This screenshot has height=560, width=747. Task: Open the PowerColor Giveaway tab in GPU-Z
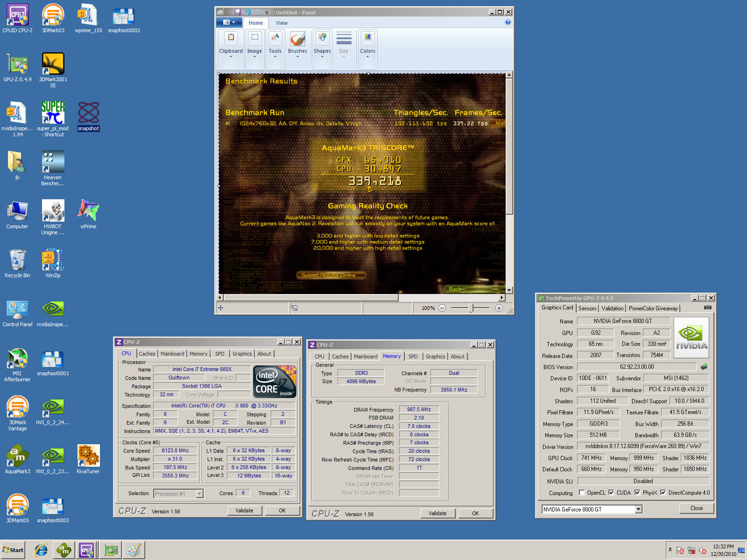[x=653, y=308]
